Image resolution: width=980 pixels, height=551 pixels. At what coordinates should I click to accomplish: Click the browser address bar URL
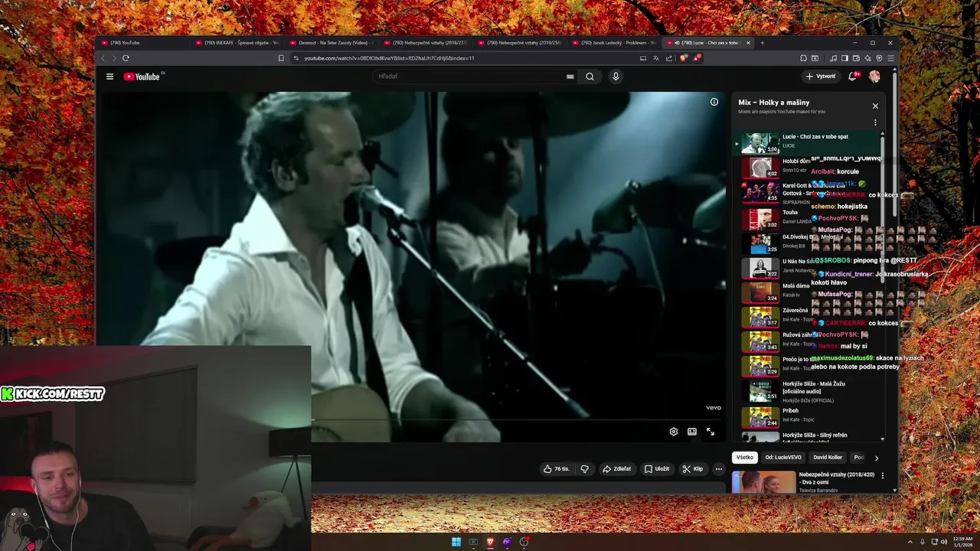pos(389,58)
